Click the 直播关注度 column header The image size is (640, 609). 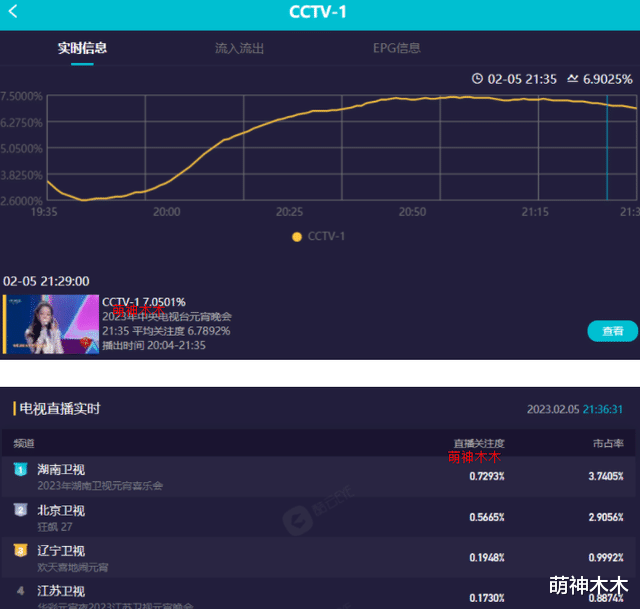[479, 443]
